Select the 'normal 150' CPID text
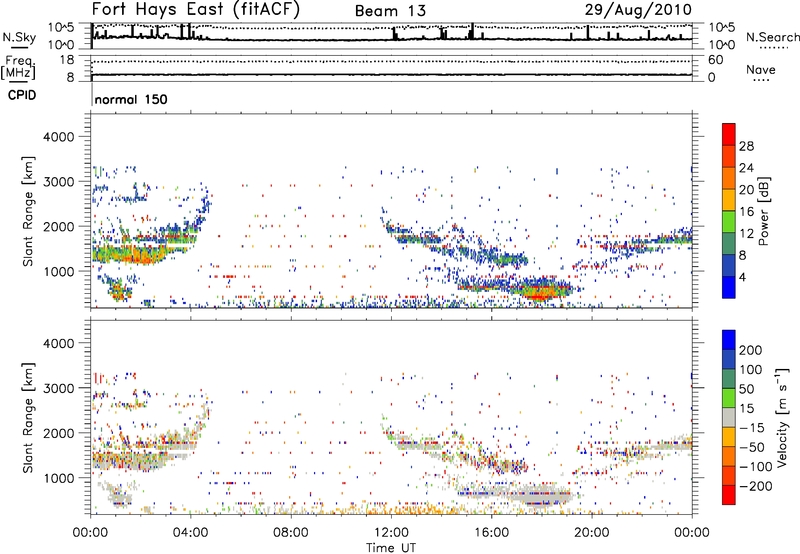Image resolution: width=800 pixels, height=554 pixels. point(131,99)
